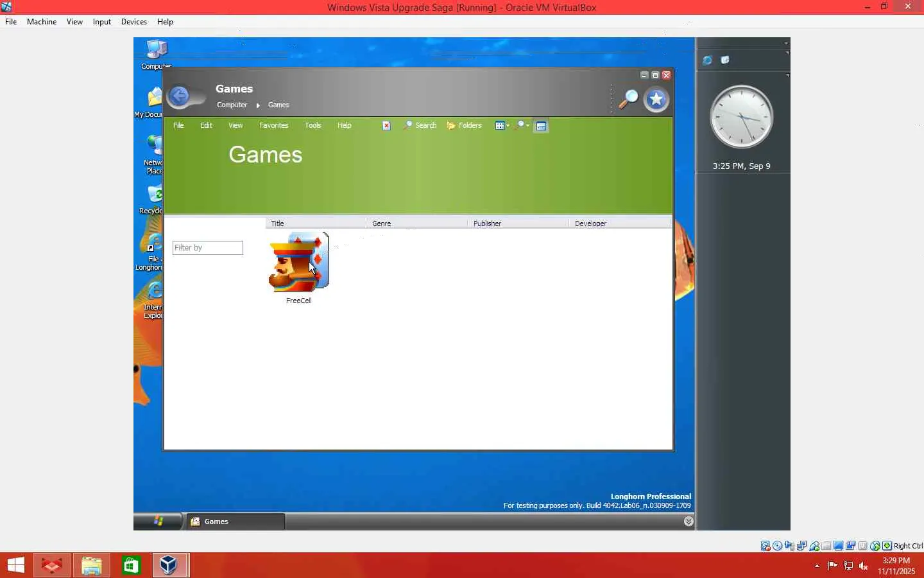Click the Computer breadcrumb link
Viewport: 924px width, 578px height.
[x=232, y=105]
